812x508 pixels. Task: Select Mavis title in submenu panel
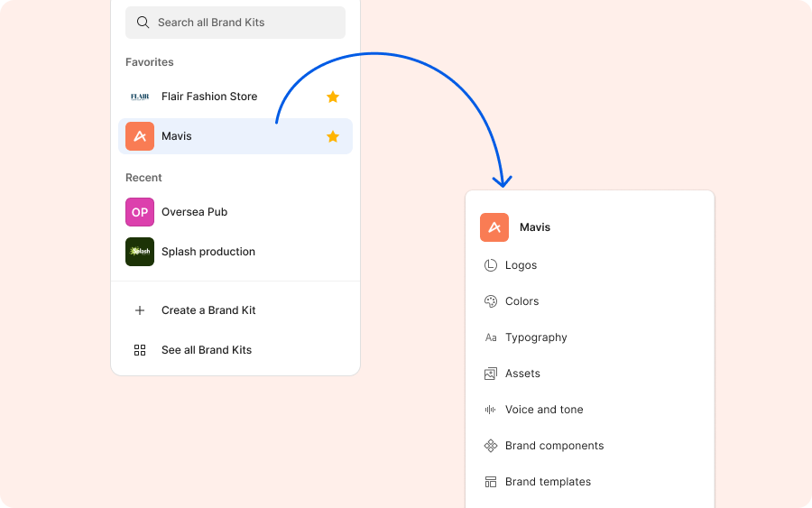(535, 227)
